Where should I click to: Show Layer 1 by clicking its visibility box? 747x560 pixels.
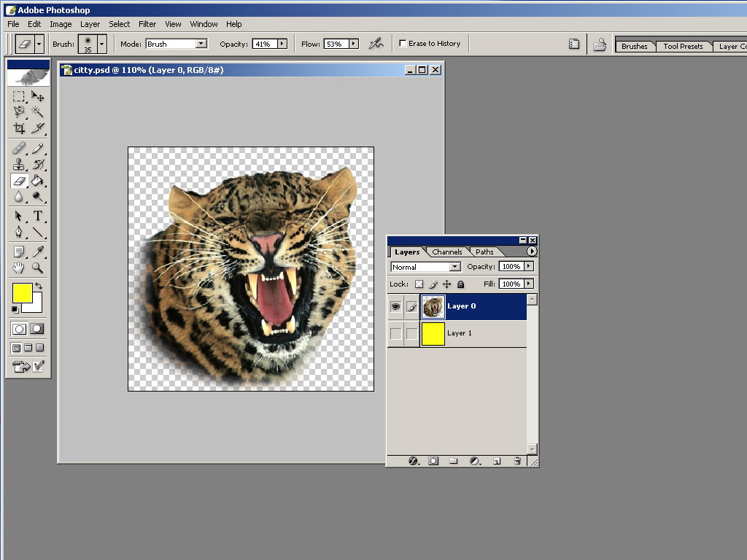point(395,333)
